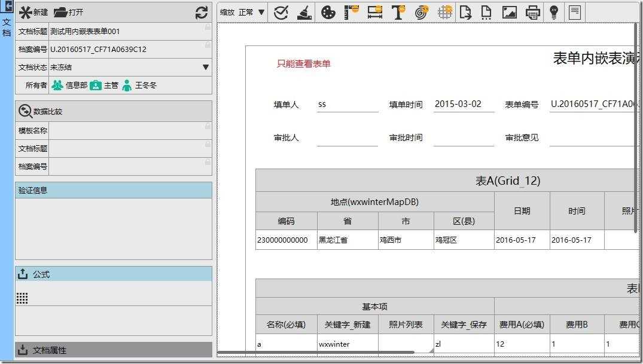Click the printer icon in toolbar
This screenshot has width=643, height=364.
click(x=533, y=13)
